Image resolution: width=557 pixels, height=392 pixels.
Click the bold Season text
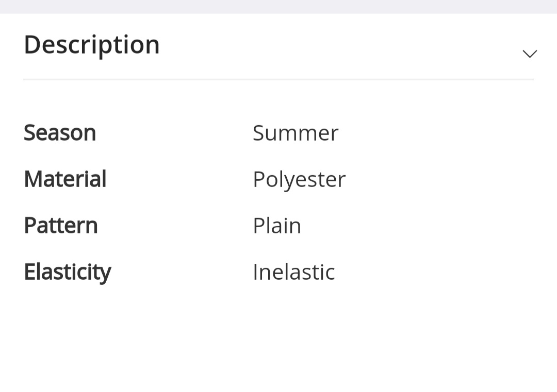click(60, 133)
